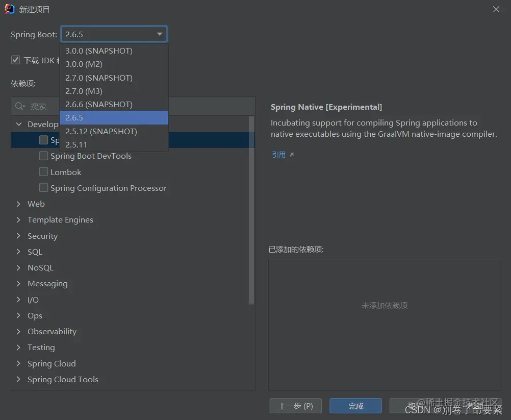Select version 2.5.12 (SNAPSHOT)
Image resolution: width=511 pixels, height=420 pixels.
(114, 132)
